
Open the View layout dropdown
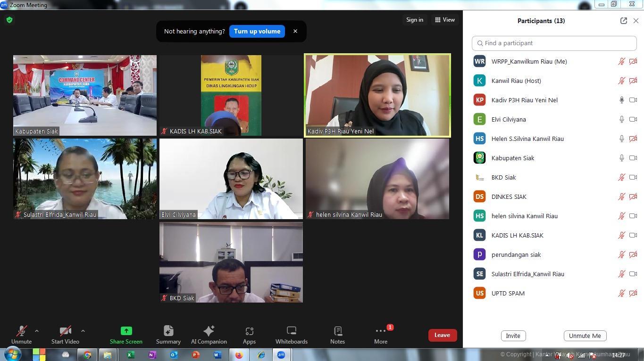coord(445,20)
